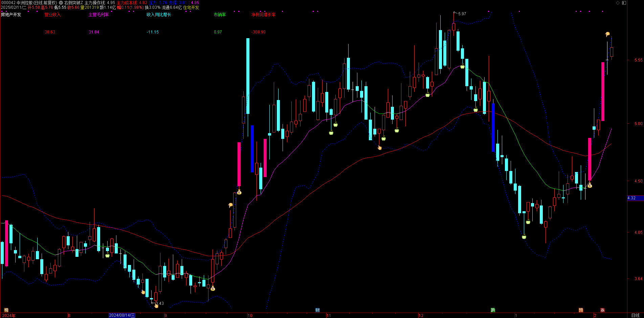Click the 涨 event marker icon

(602, 310)
